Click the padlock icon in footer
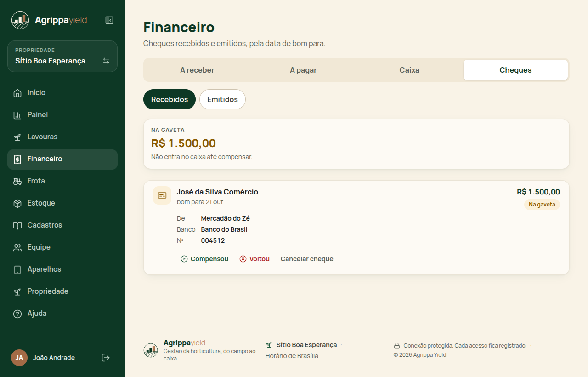588x377 pixels. tap(397, 346)
